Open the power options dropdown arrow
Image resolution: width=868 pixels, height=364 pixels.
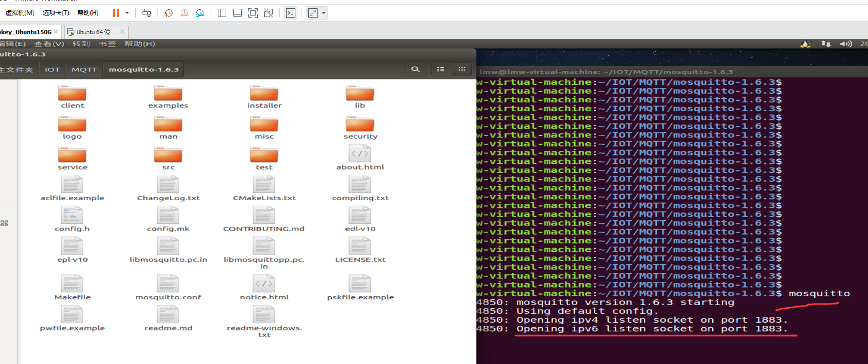(x=127, y=13)
